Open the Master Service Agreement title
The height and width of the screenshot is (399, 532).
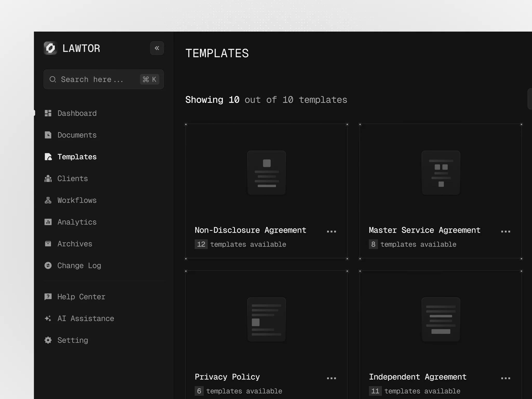(425, 230)
